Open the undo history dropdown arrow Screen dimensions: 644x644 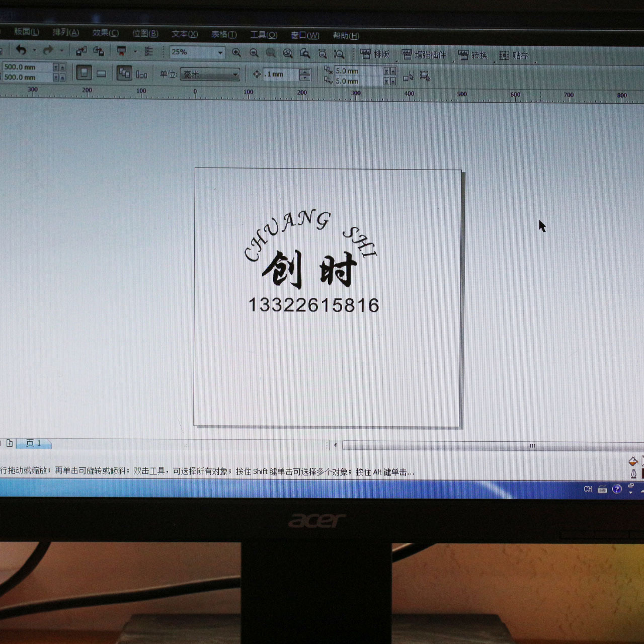coord(34,50)
